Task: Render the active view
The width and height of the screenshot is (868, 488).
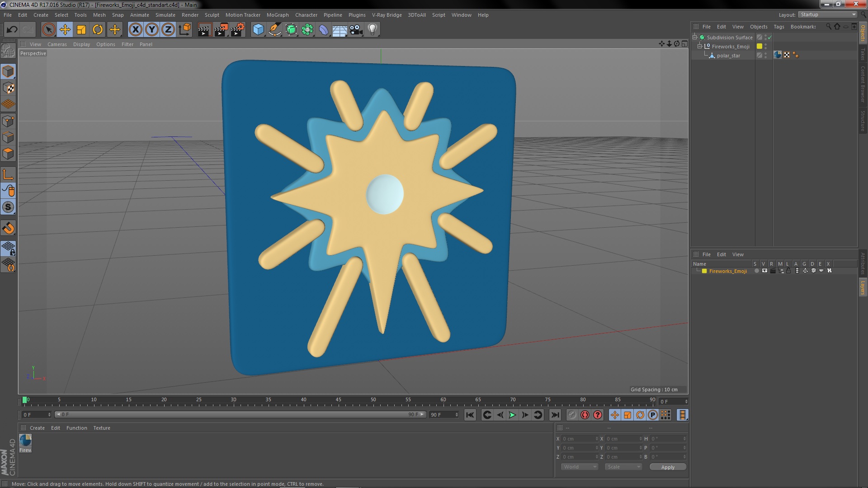Action: coord(204,30)
